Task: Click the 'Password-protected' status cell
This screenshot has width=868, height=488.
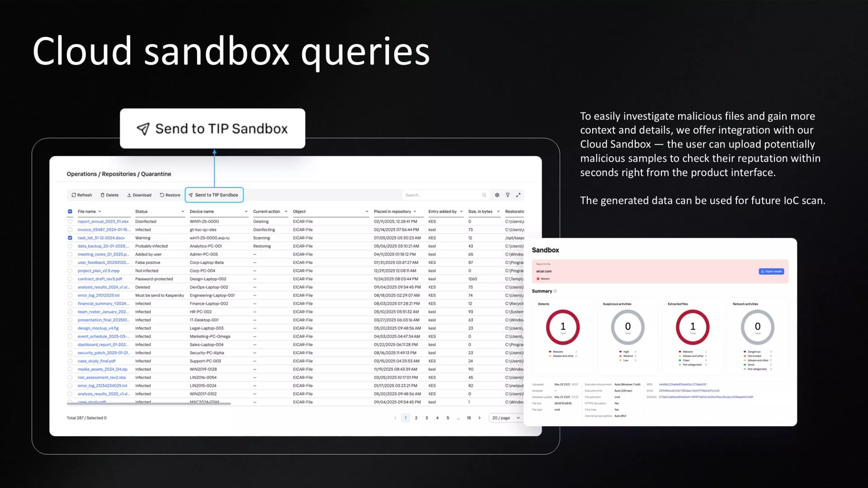Action: point(154,279)
